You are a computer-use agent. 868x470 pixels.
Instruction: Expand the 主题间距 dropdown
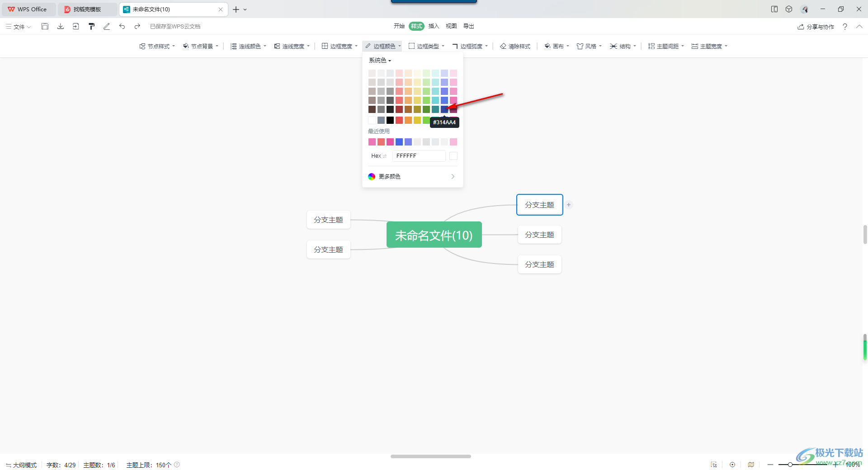tap(666, 46)
